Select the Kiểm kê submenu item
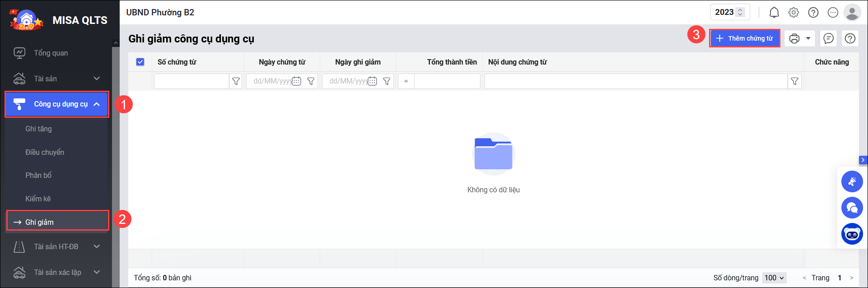The height and width of the screenshot is (288, 868). [x=38, y=199]
